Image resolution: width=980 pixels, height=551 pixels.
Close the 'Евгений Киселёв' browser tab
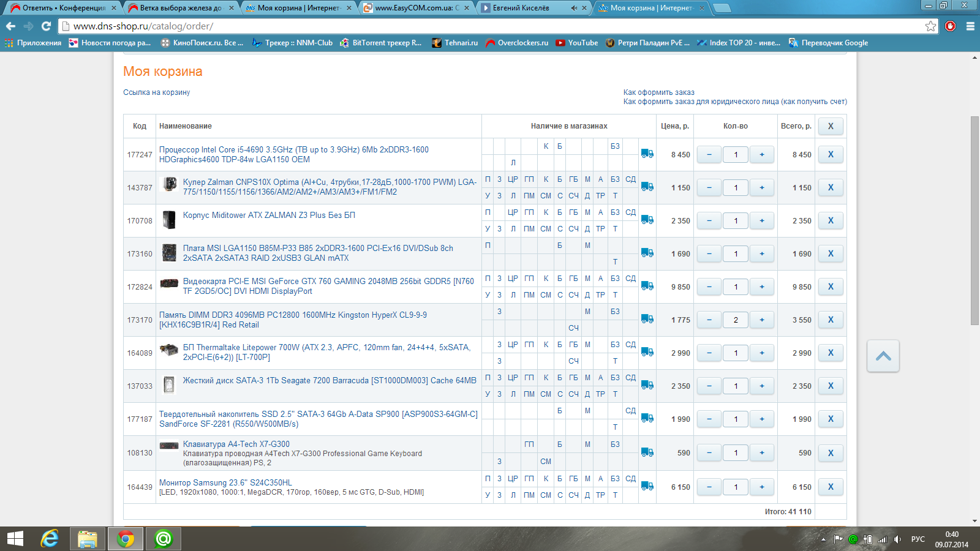click(584, 8)
